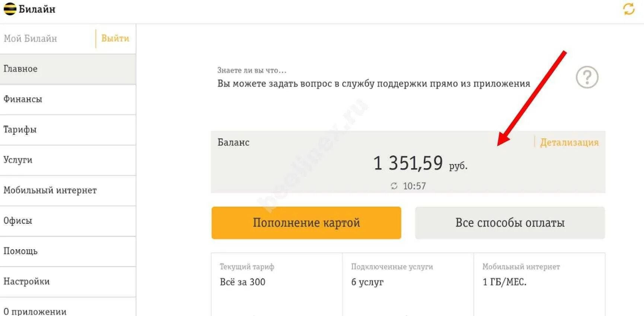644x316 pixels.
Task: Click Пополнение картой button
Action: (306, 223)
